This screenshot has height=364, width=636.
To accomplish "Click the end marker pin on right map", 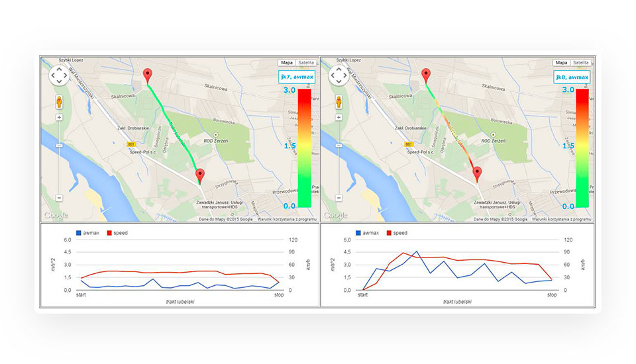I will click(477, 175).
